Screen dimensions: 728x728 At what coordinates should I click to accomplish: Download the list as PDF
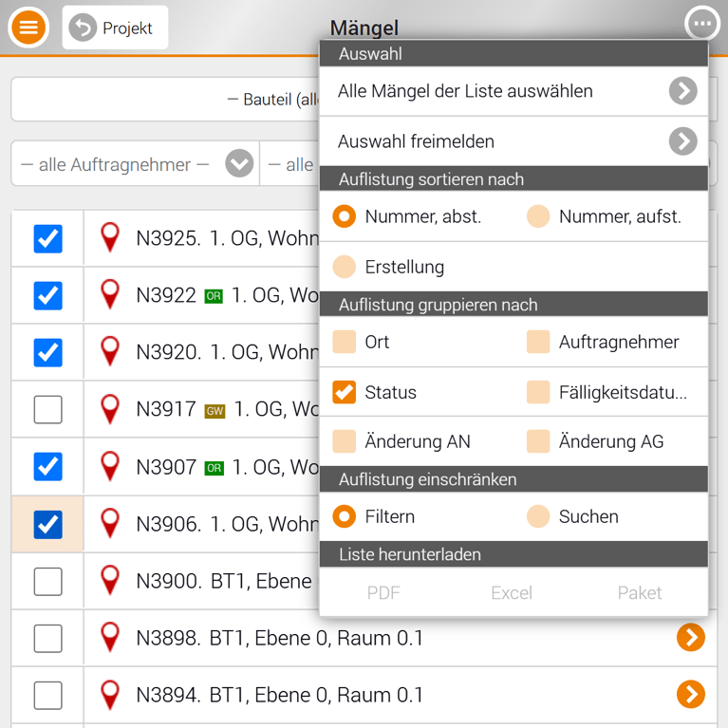(383, 592)
